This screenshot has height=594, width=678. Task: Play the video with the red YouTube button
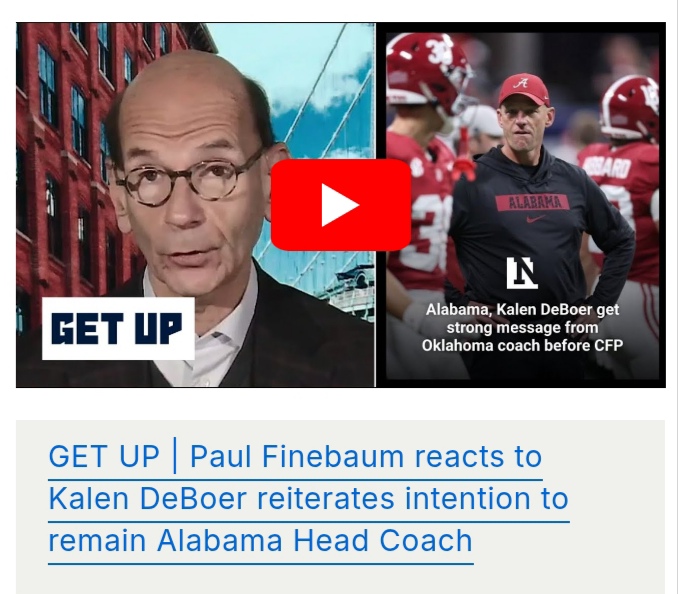[341, 205]
